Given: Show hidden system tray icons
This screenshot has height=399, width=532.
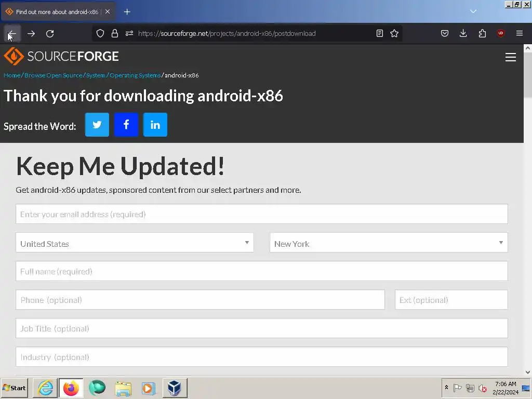Looking at the screenshot, I should coord(446,388).
